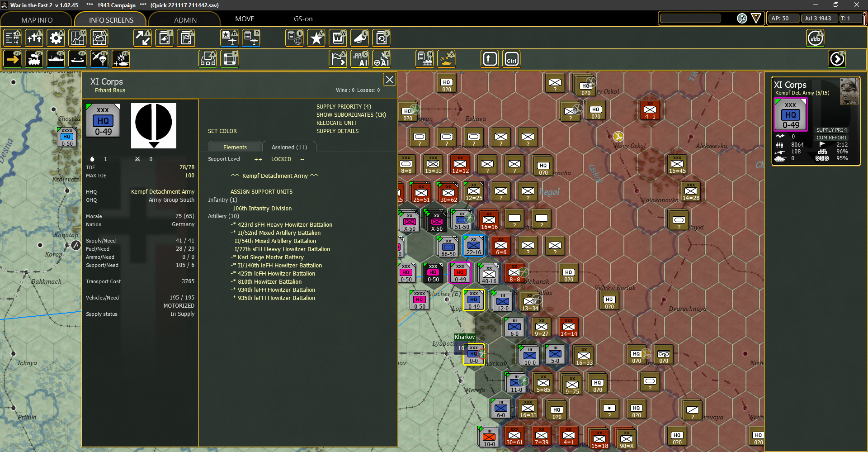Open the flag document report icon (C)
Viewport: 868px width, 452px height.
(186, 38)
